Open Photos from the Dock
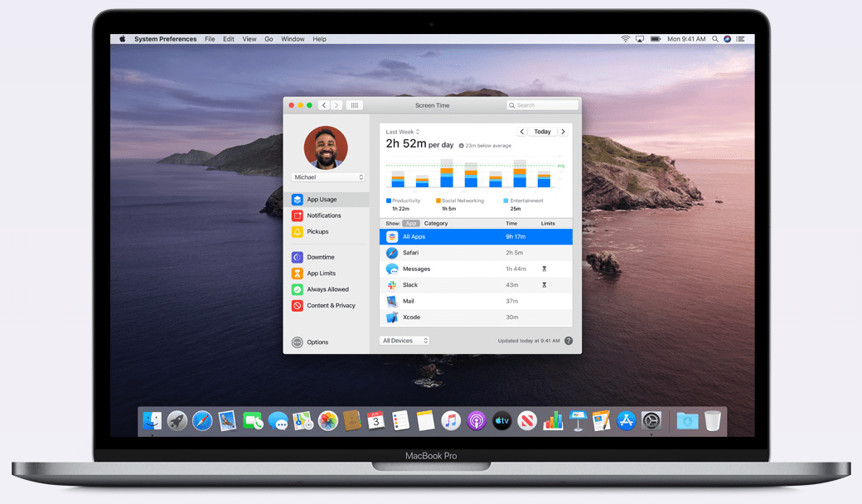Screen dimensions: 862x504 click(328, 421)
